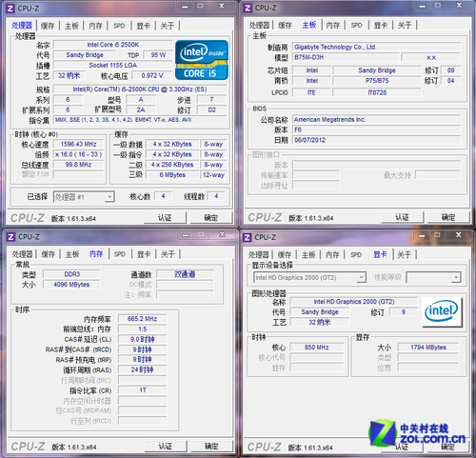Open 内存 tab in the graphics window
Screen dimensions: 476x458
point(332,254)
